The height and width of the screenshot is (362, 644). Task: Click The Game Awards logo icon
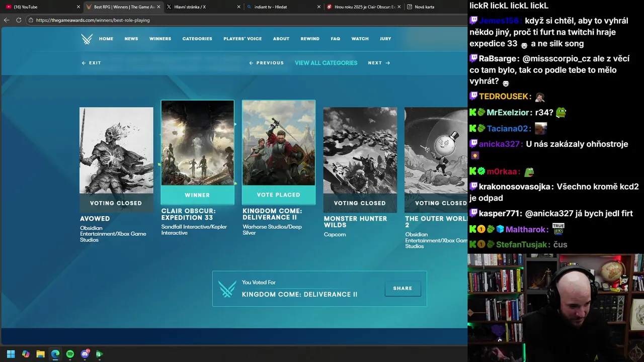pos(87,39)
